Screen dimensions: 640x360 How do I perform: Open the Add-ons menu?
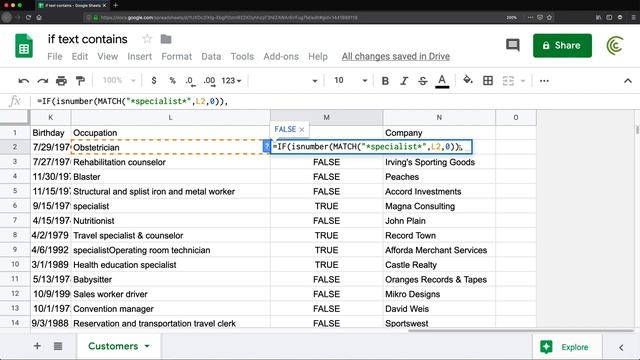click(281, 56)
